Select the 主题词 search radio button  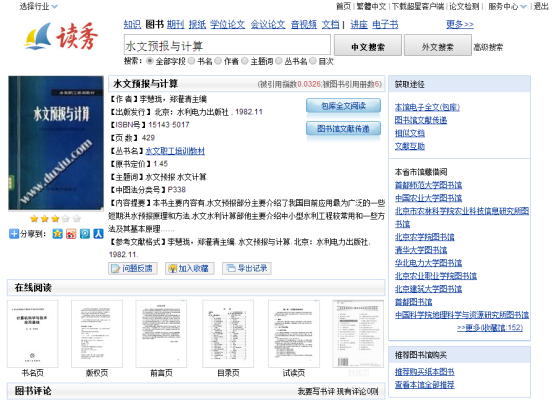[x=245, y=61]
